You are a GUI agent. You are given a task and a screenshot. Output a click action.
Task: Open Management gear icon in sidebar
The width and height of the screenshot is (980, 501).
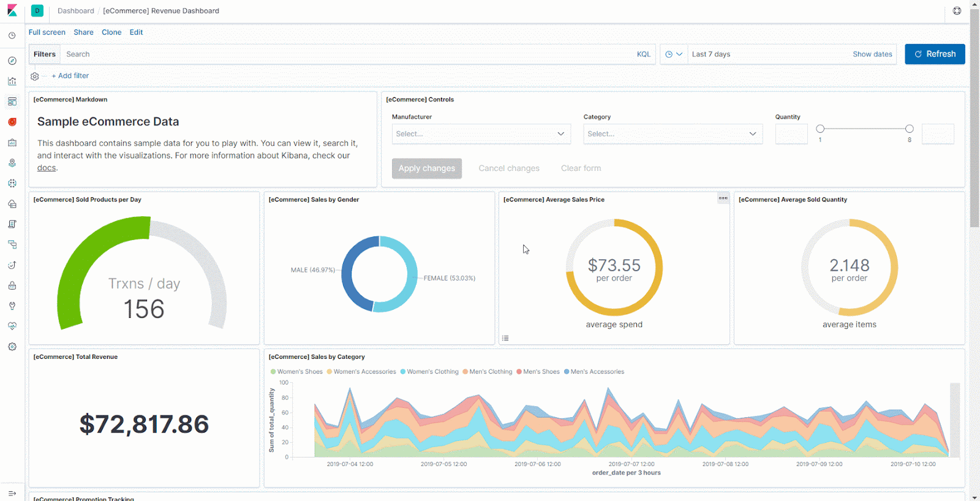coord(12,347)
